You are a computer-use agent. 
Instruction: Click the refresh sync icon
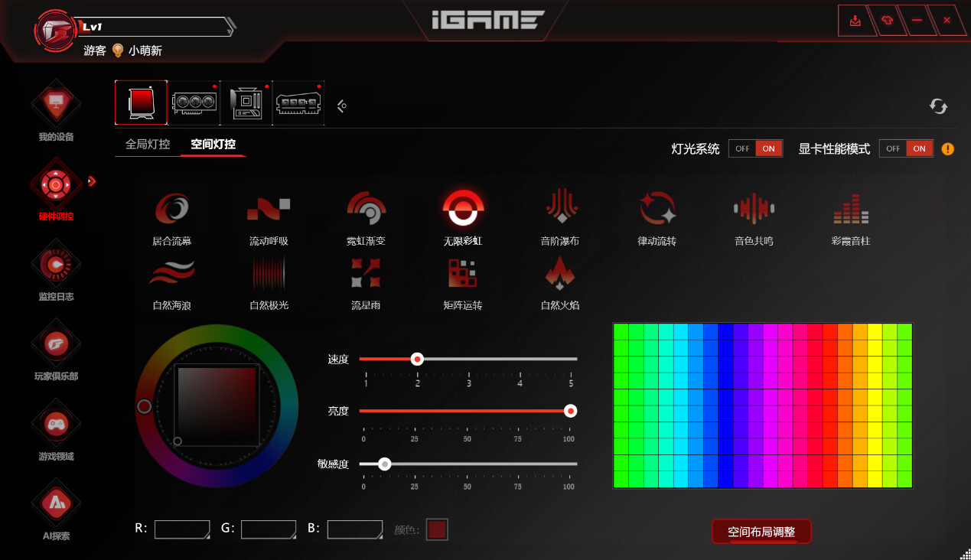(x=938, y=106)
